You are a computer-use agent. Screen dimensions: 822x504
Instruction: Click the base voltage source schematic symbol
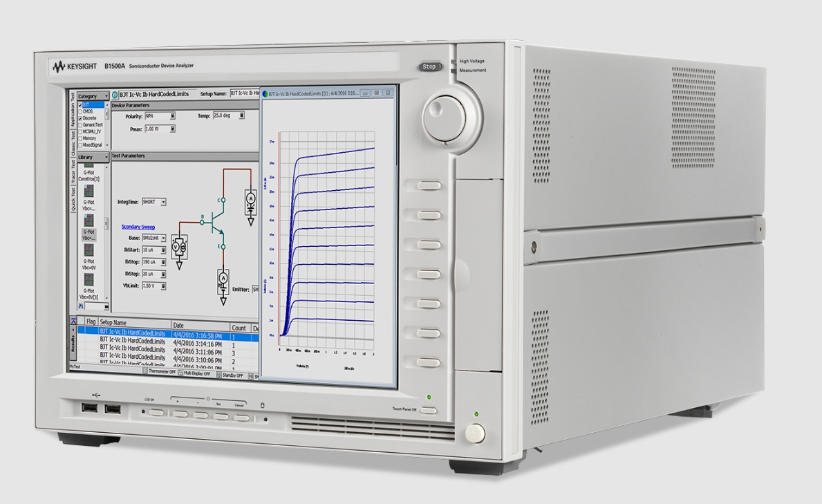point(174,247)
